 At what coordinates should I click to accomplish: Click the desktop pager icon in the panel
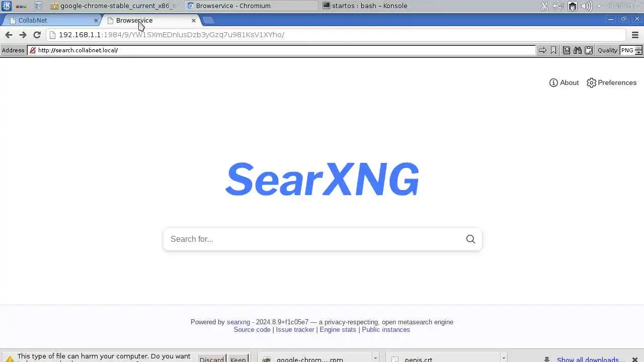(x=38, y=6)
